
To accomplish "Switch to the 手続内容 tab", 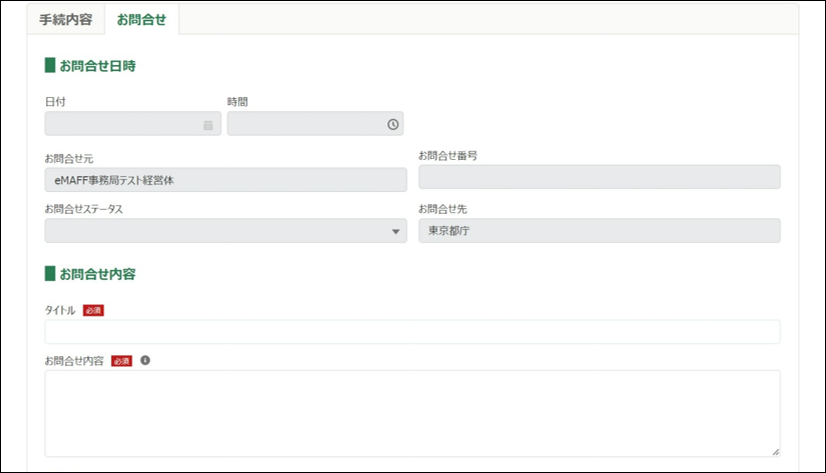I will 66,20.
